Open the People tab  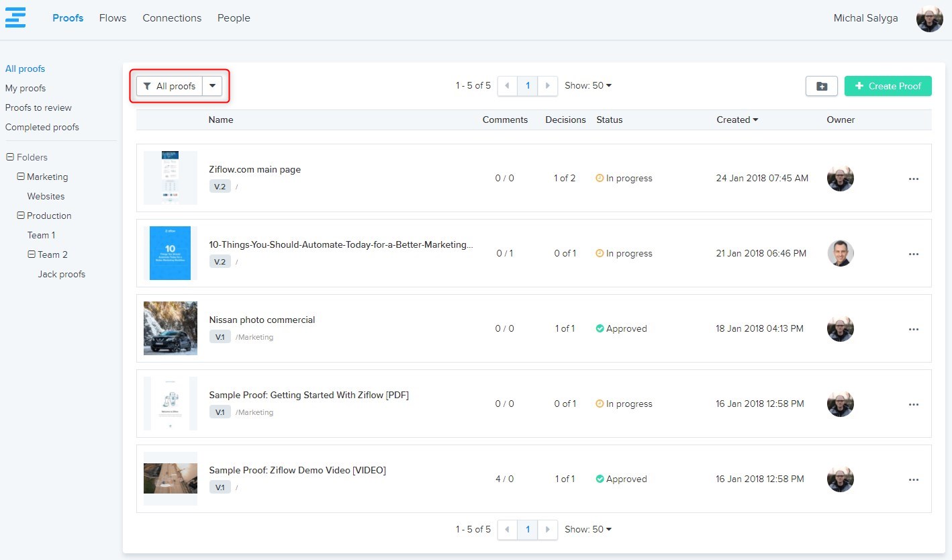tap(234, 18)
